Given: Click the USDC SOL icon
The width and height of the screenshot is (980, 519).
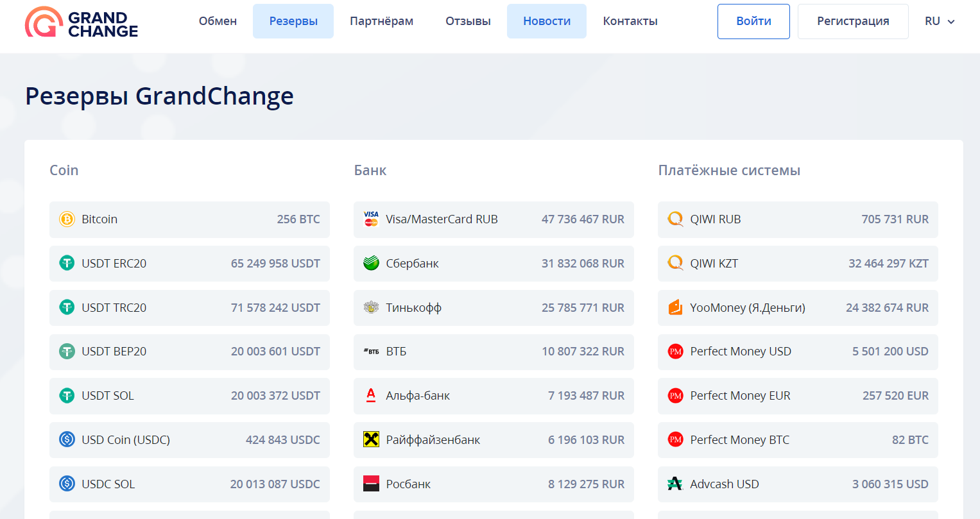Looking at the screenshot, I should (67, 484).
